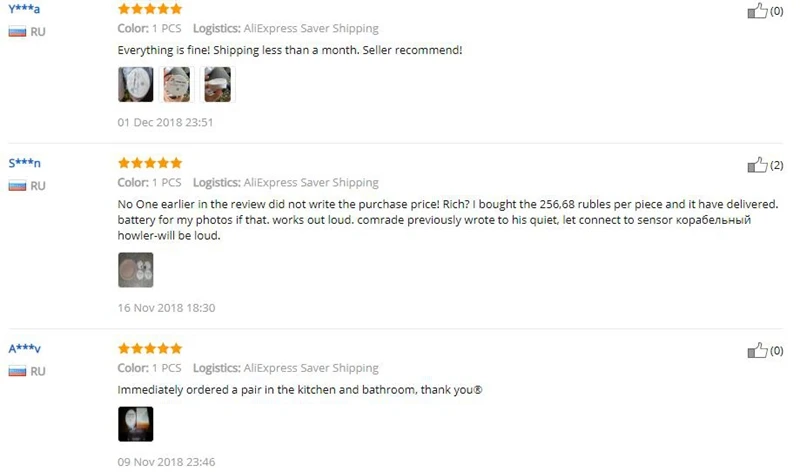
Task: Click the five-star rating of S***n's review
Action: pos(149,163)
